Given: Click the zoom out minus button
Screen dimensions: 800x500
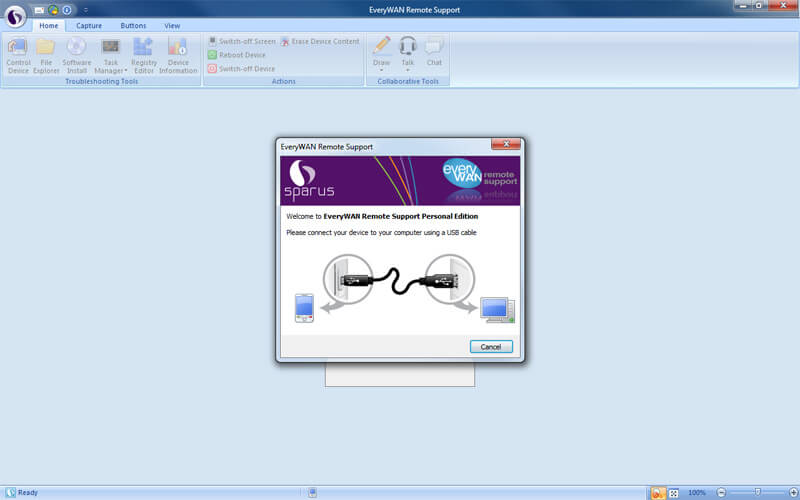Looking at the screenshot, I should [x=721, y=493].
